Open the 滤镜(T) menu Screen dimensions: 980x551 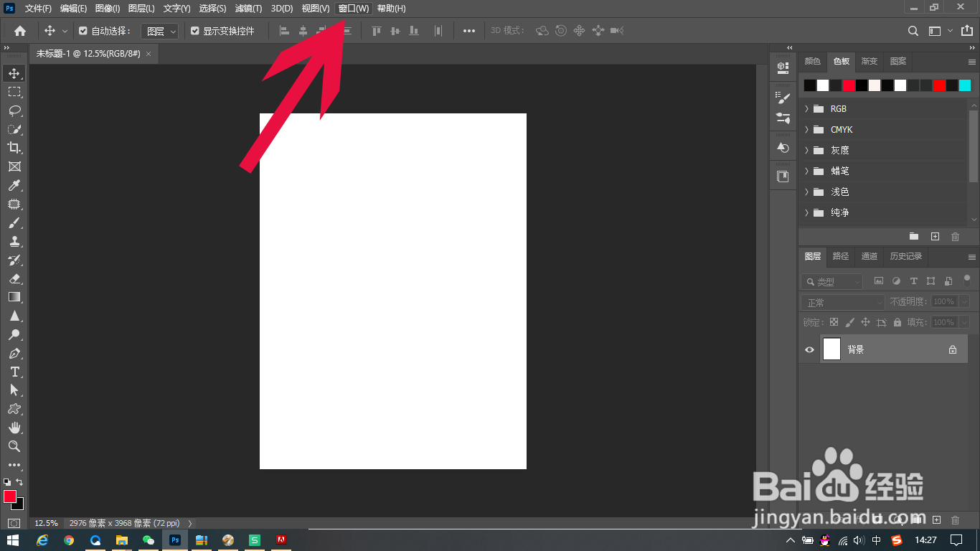[x=249, y=9]
